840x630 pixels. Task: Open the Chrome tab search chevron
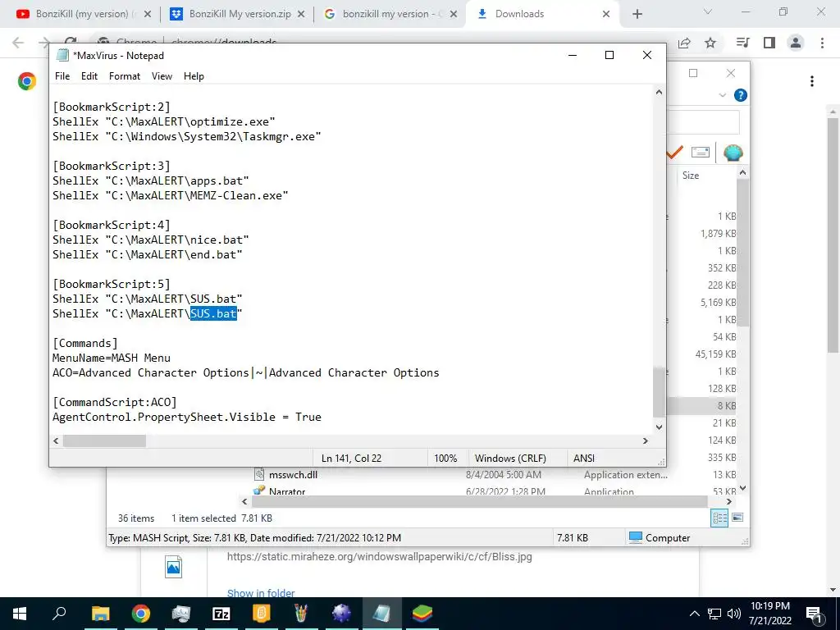[x=708, y=11]
